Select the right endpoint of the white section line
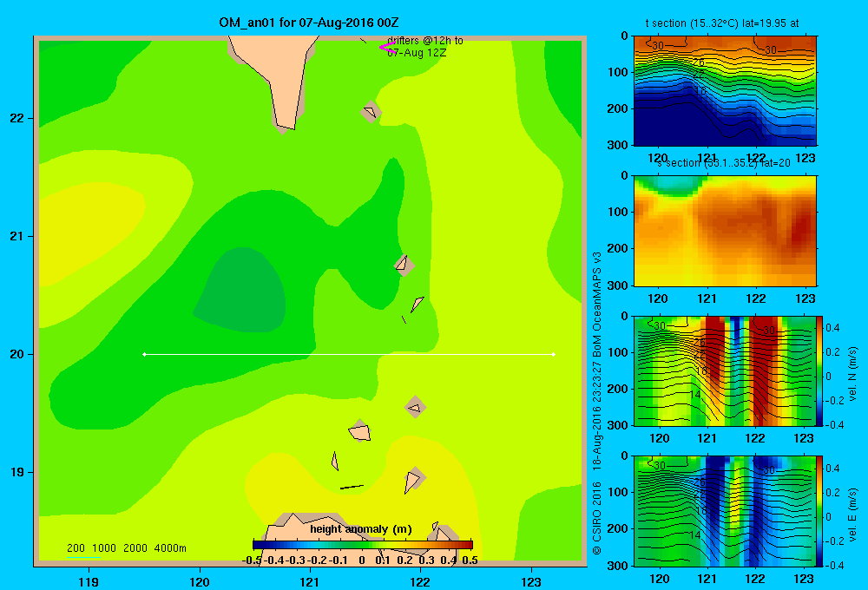Screen dimensions: 868x590 (554, 354)
